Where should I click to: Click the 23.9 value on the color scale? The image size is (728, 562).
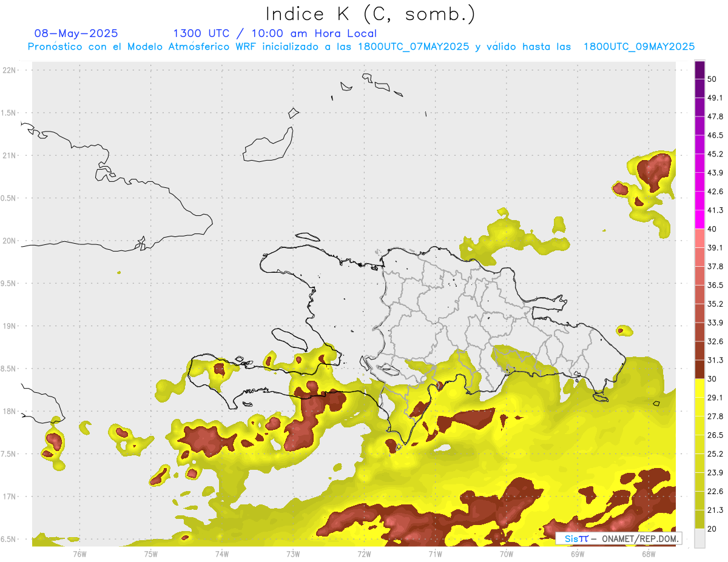pyautogui.click(x=715, y=473)
